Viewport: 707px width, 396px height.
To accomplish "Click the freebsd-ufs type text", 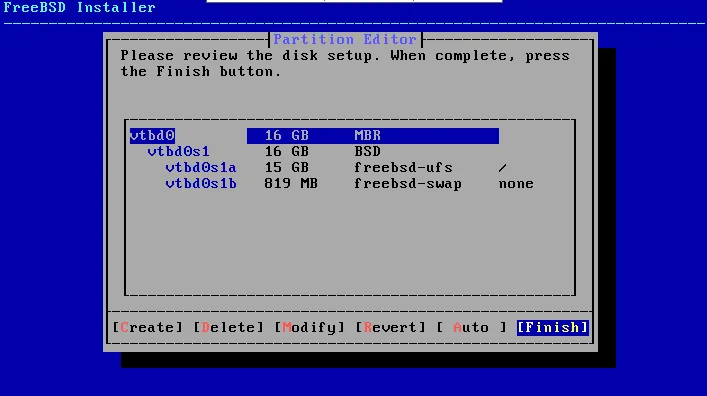I will coord(404,168).
